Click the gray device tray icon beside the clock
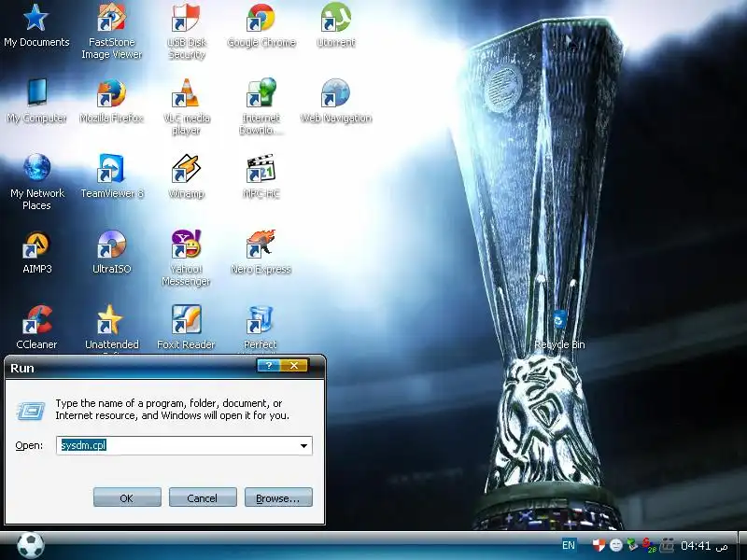This screenshot has width=747, height=560. pos(667,545)
